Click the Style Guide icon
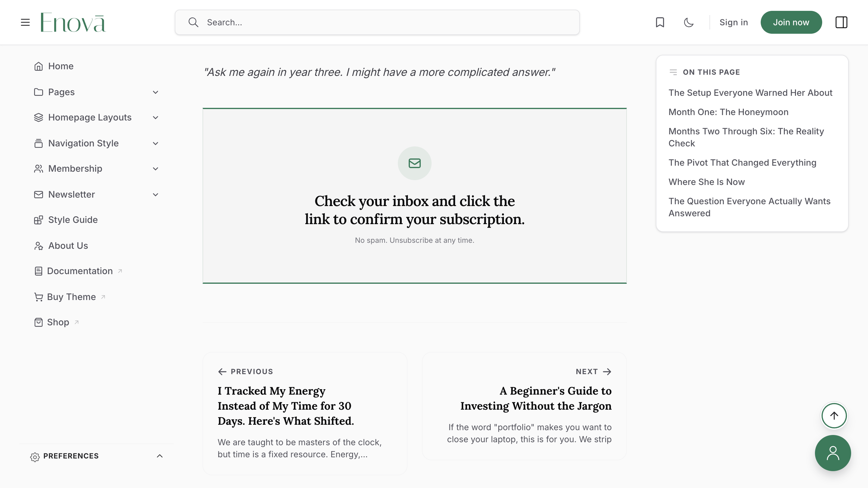The image size is (868, 488). 38,220
